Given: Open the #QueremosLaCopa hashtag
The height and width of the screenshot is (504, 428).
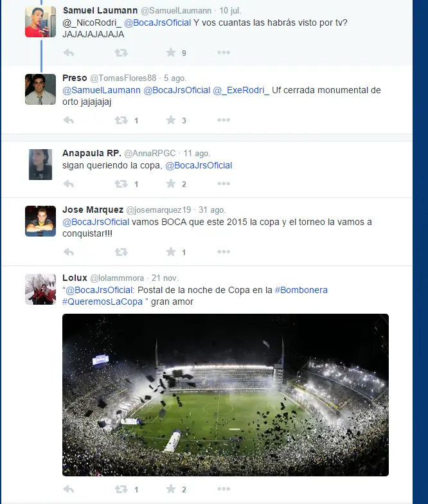Looking at the screenshot, I should 102,301.
